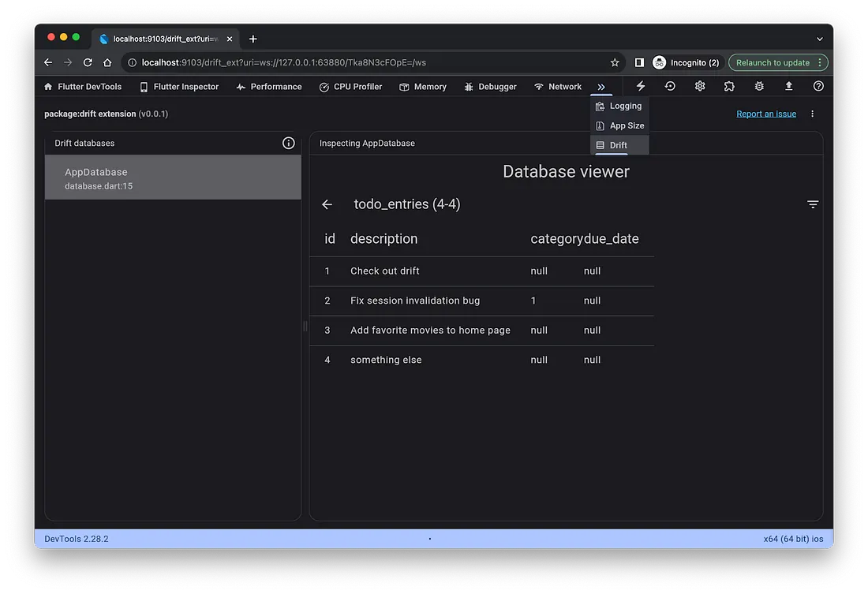Open the DevTools extensions puzzle icon

(x=729, y=86)
